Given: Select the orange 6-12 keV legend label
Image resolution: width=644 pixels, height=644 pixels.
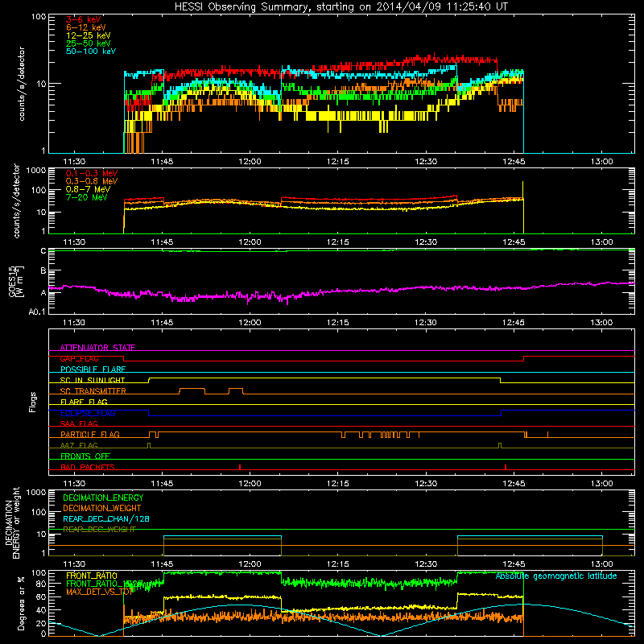Looking at the screenshot, I should [86, 27].
